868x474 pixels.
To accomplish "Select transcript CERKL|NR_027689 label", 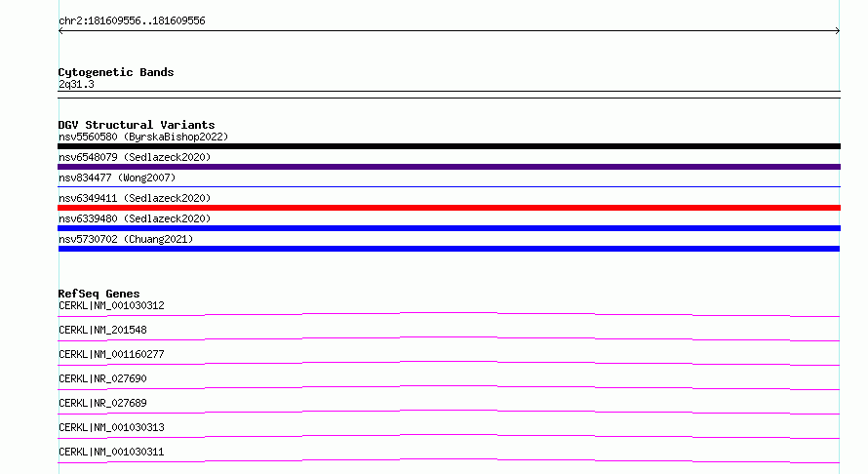I will point(102,403).
